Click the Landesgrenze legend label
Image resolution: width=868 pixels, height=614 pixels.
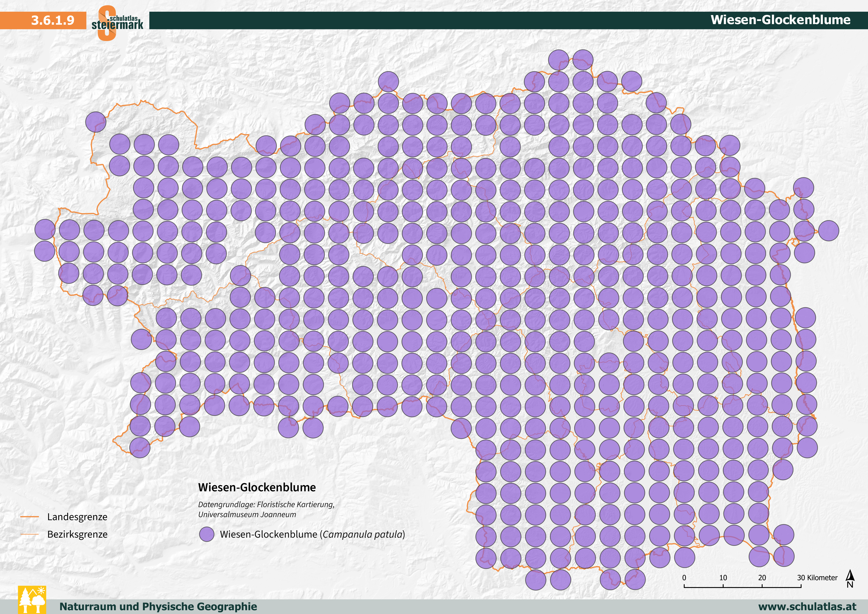click(77, 517)
